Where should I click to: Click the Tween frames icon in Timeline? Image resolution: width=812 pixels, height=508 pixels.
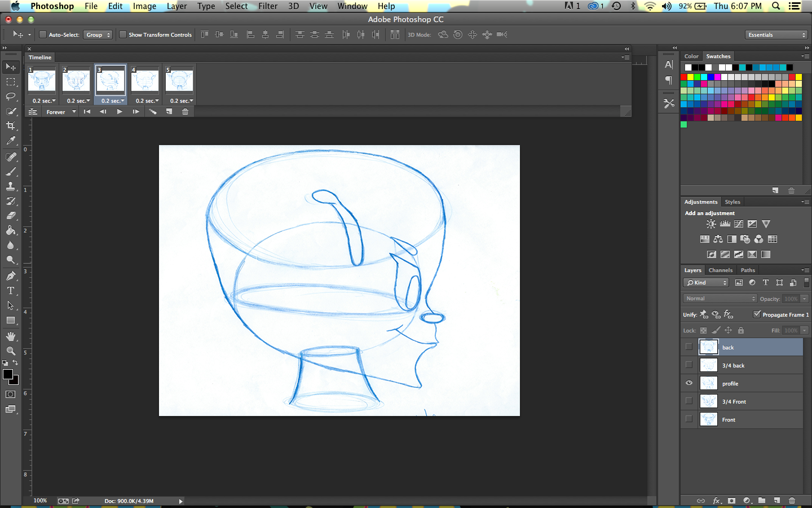pos(153,111)
